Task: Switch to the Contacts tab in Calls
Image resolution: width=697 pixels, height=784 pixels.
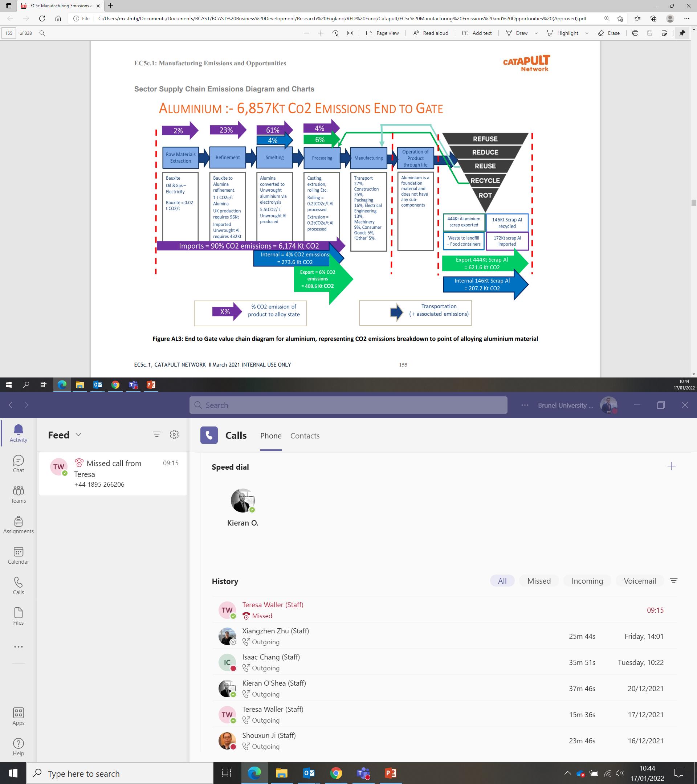Action: (x=305, y=436)
